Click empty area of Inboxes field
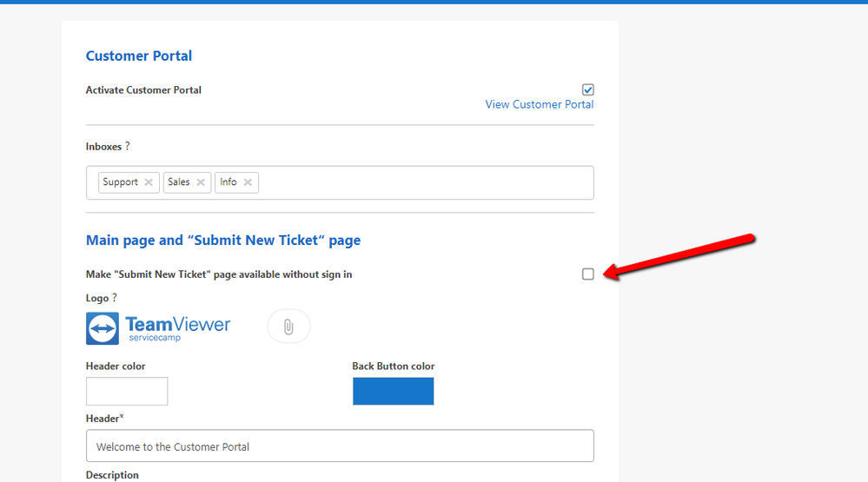The height and width of the screenshot is (482, 868). pos(427,182)
